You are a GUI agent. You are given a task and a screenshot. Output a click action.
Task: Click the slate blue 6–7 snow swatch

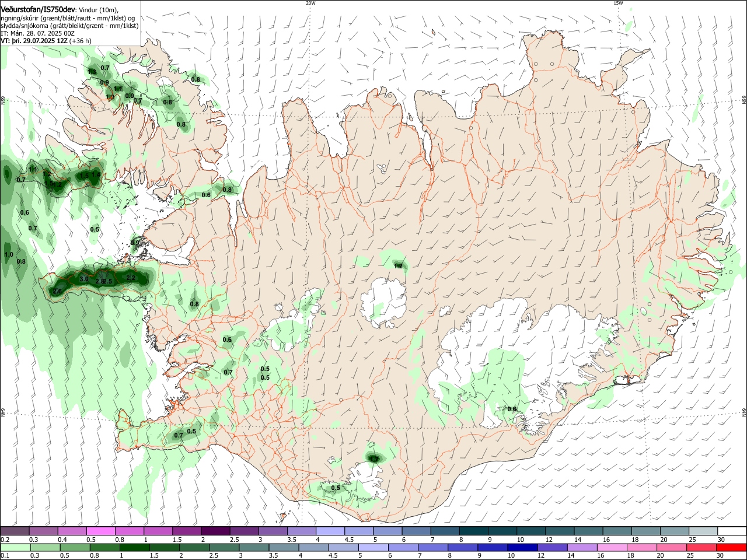click(417, 531)
